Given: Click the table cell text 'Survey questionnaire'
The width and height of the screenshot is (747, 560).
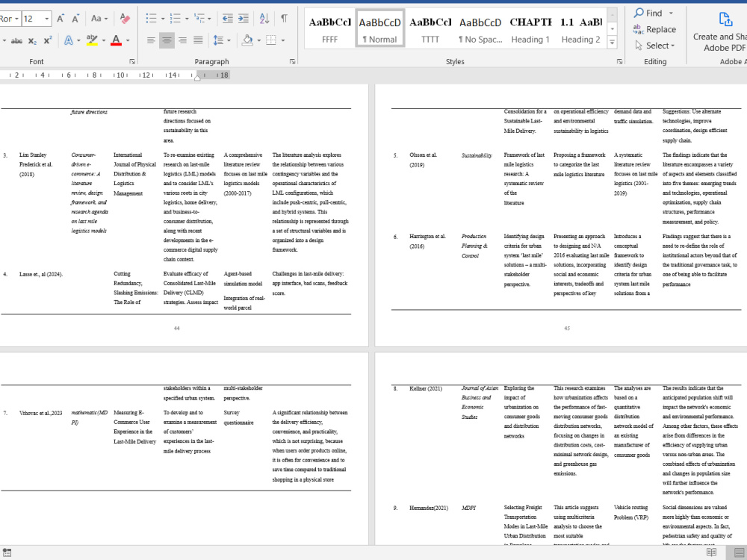Looking at the screenshot, I should pyautogui.click(x=238, y=417).
